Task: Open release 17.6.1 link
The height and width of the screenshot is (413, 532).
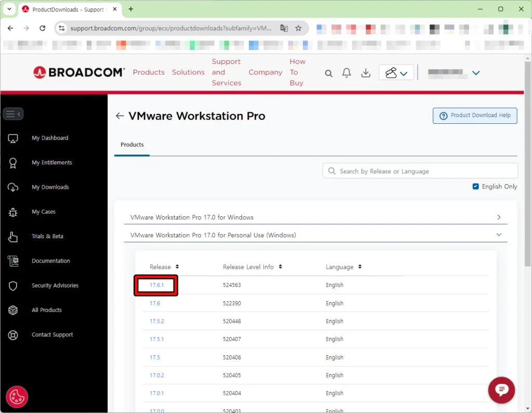Action: pyautogui.click(x=156, y=286)
